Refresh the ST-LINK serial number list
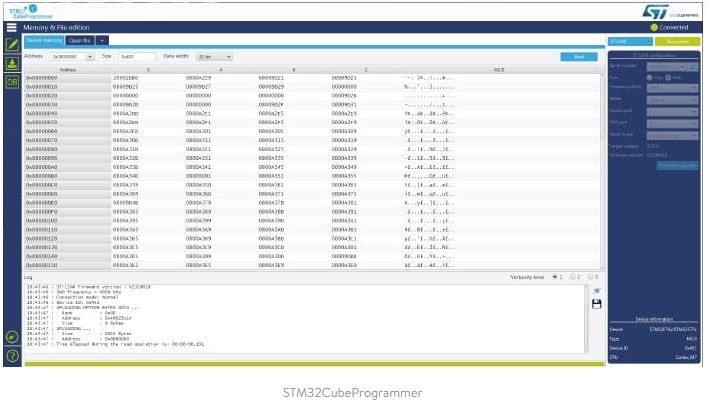The height and width of the screenshot is (406, 707). click(693, 67)
